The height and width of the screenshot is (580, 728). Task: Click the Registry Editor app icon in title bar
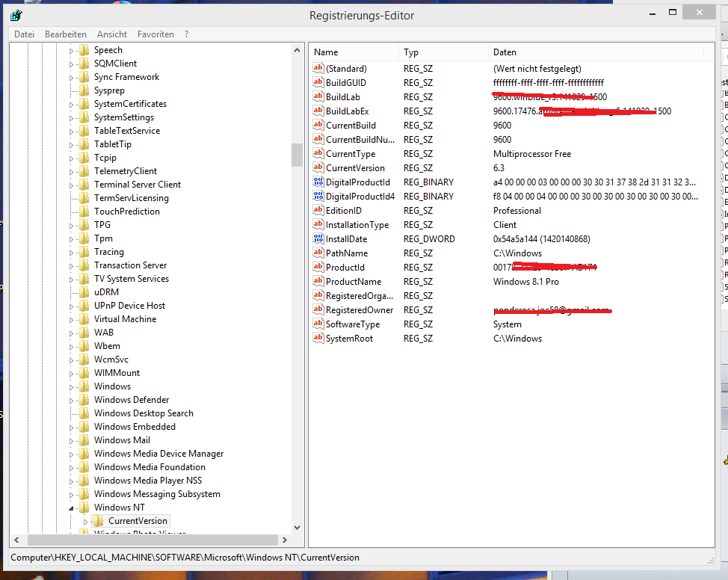click(16, 16)
